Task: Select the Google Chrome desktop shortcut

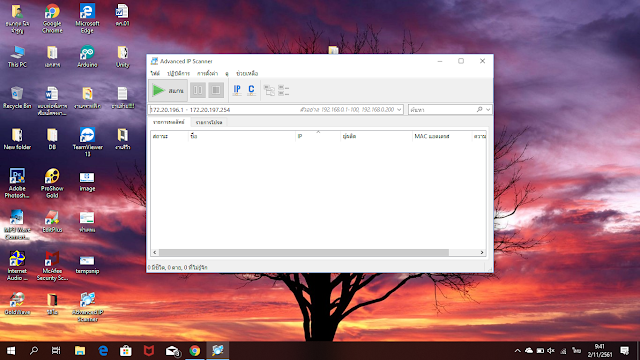Action: [52, 18]
